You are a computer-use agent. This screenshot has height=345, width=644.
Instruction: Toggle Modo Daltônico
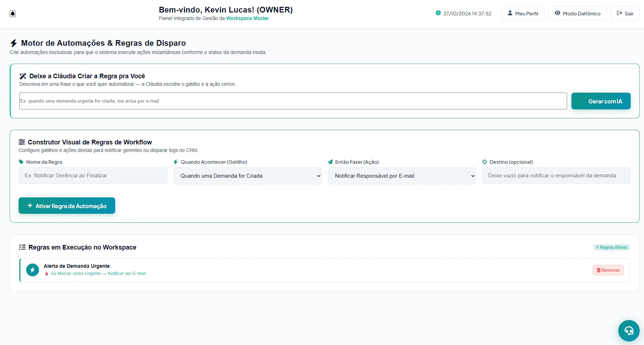[577, 13]
